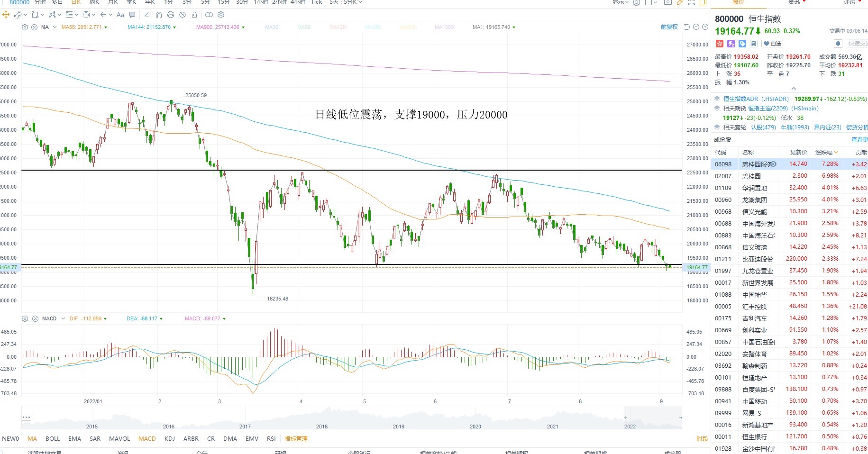Toggle the MA main indicator off
The image size is (868, 454).
[x=32, y=438]
